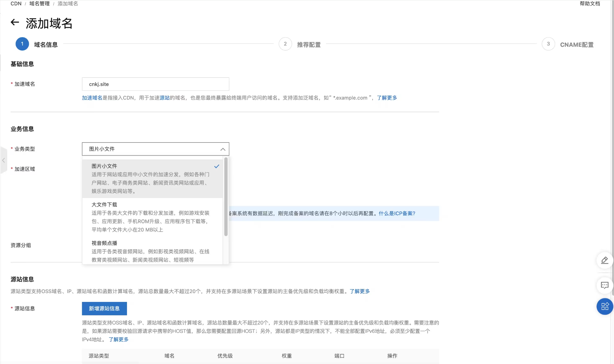Click the back arrow beside 添加域名
This screenshot has width=614, height=364.
15,22
